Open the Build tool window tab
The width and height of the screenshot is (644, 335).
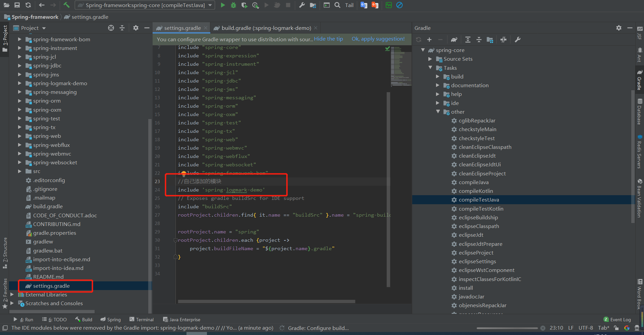84,320
